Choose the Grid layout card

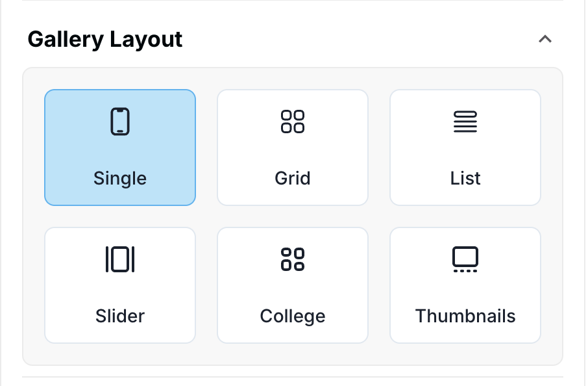(x=293, y=148)
